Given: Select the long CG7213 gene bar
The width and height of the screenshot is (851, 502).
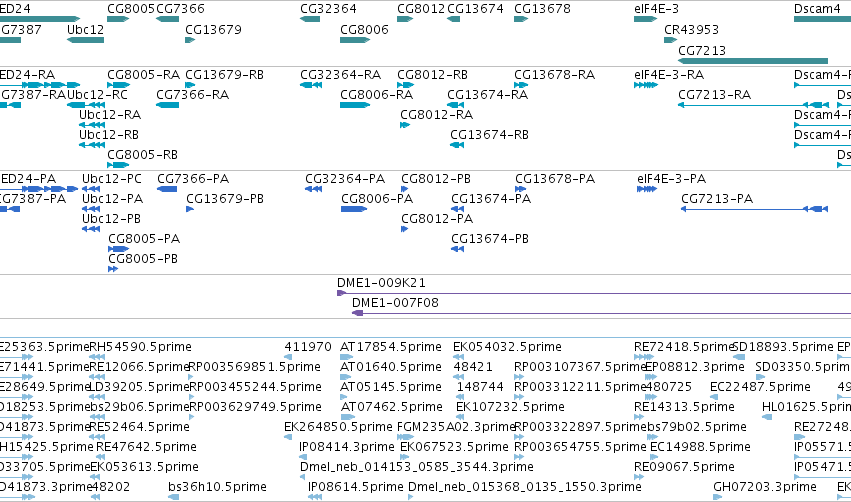Looking at the screenshot, I should click(753, 61).
